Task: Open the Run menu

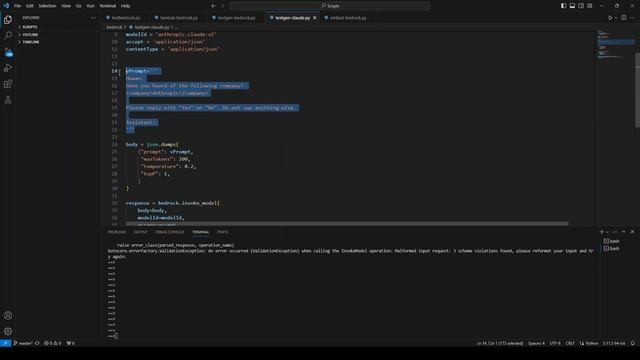Action: (x=90, y=6)
